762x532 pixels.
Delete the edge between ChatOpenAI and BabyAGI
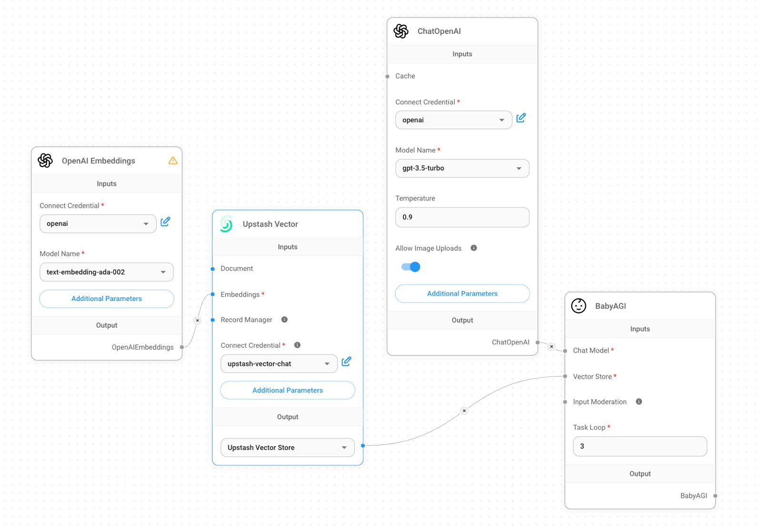[551, 347]
